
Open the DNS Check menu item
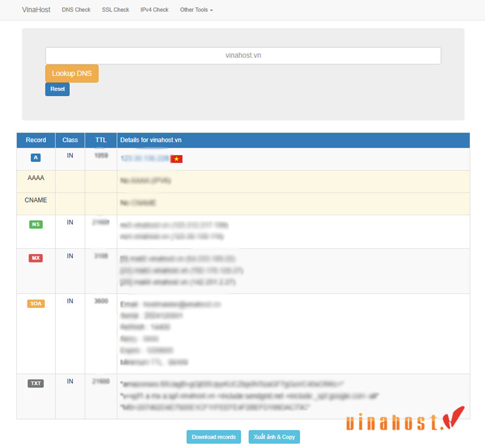76,10
